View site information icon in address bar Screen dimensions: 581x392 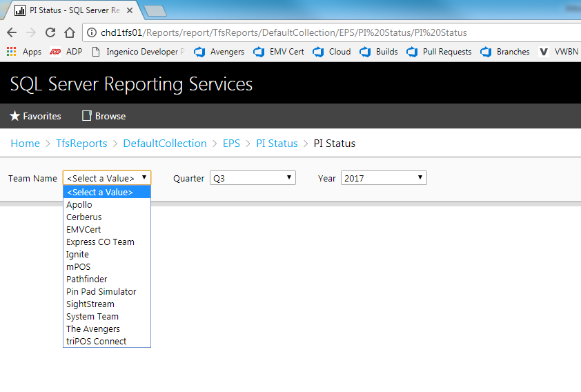click(x=92, y=32)
